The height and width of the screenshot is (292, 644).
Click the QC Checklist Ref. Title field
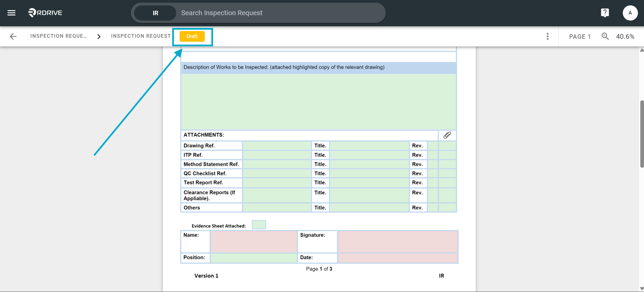(369, 173)
